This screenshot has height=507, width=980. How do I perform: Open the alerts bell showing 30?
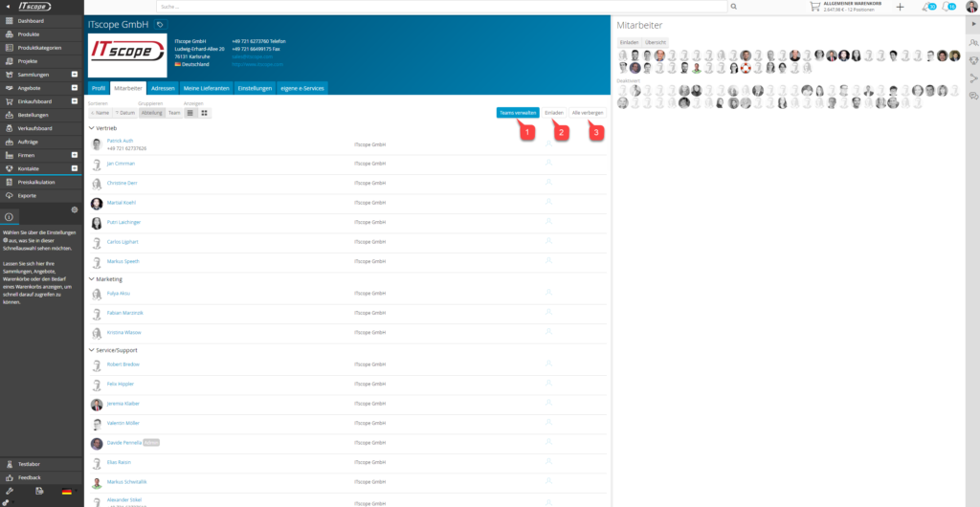click(x=928, y=7)
